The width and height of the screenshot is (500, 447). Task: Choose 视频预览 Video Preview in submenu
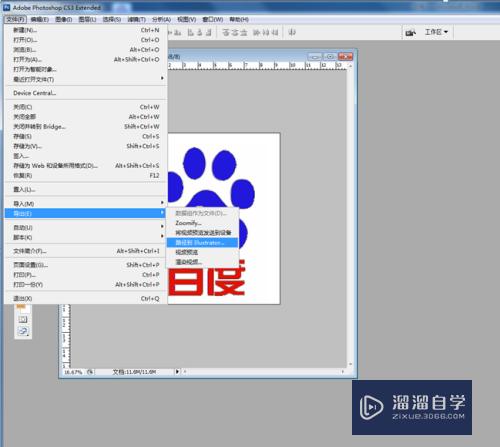[x=203, y=252]
